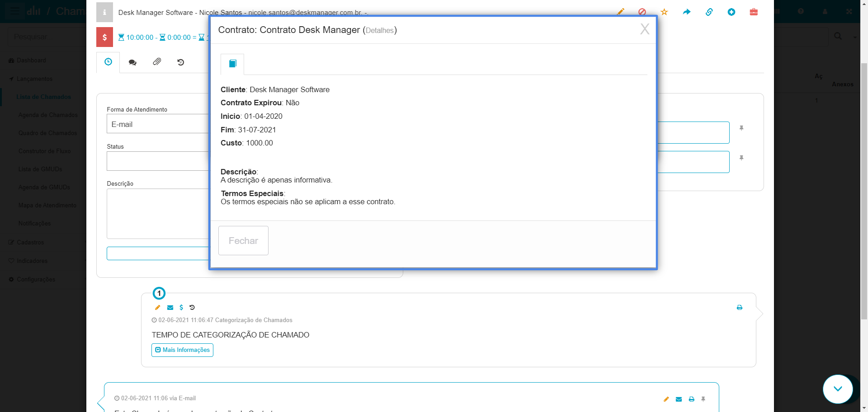Click the grey info icon beside ticket title
The height and width of the screenshot is (412, 868).
[x=104, y=12]
